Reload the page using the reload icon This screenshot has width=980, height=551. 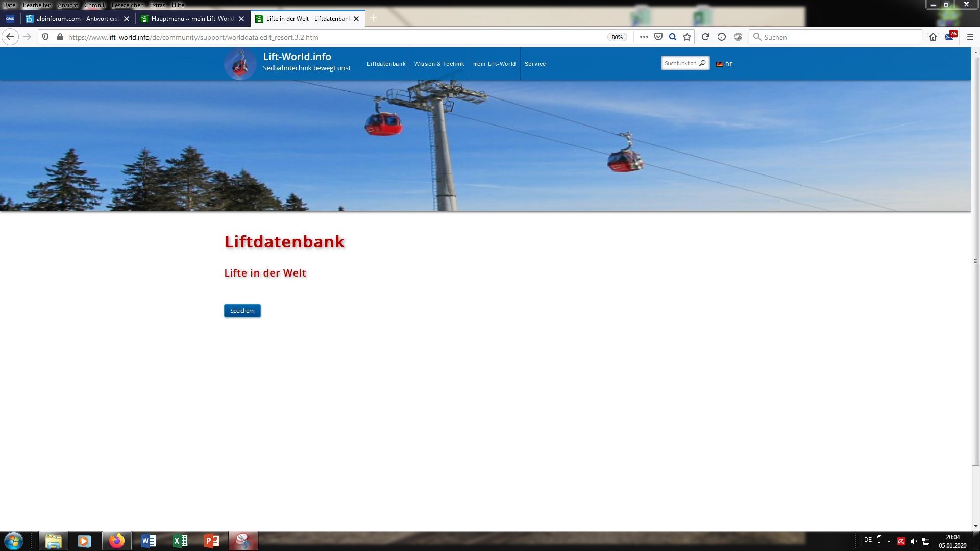[x=705, y=37]
